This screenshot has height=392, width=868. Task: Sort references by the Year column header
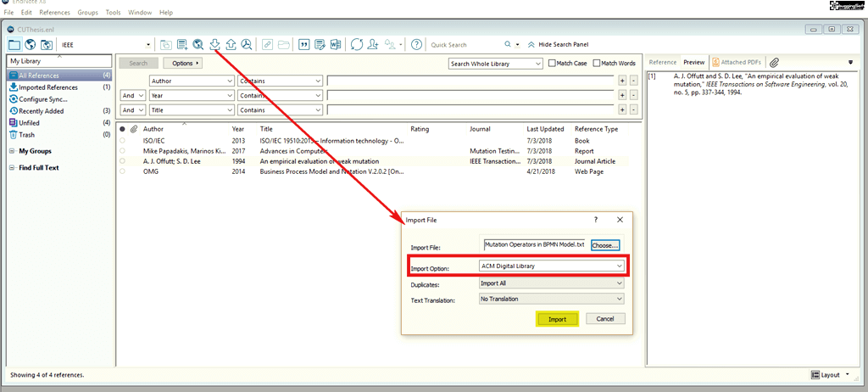[238, 129]
